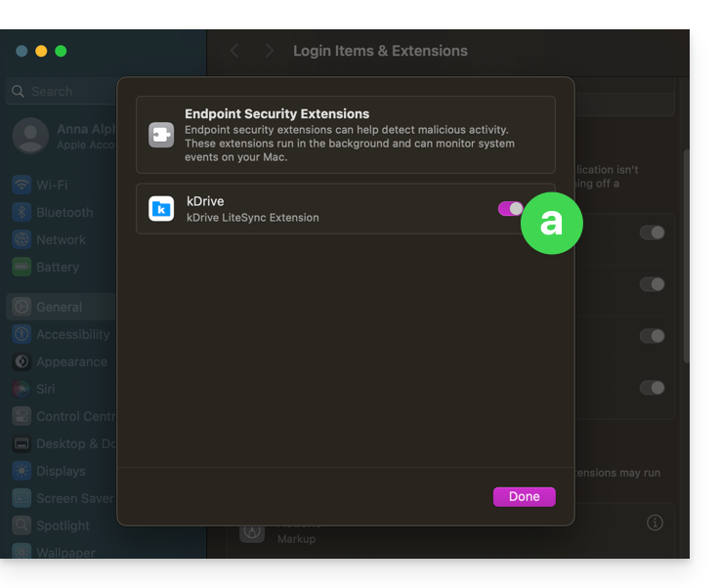Select Accessibility in the sidebar
This screenshot has height=588, width=719.
coord(72,334)
